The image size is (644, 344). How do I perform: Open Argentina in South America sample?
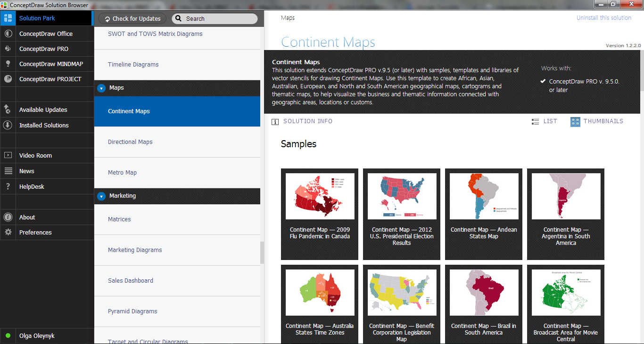566,214
